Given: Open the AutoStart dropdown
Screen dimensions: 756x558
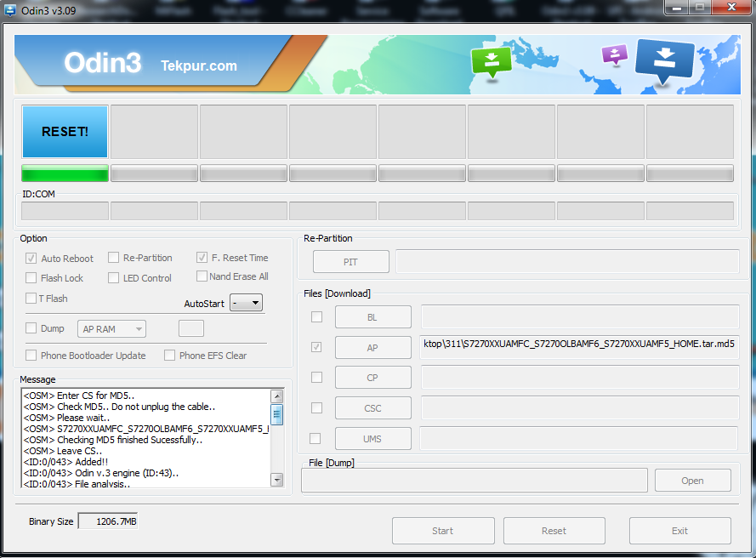Looking at the screenshot, I should pyautogui.click(x=247, y=303).
